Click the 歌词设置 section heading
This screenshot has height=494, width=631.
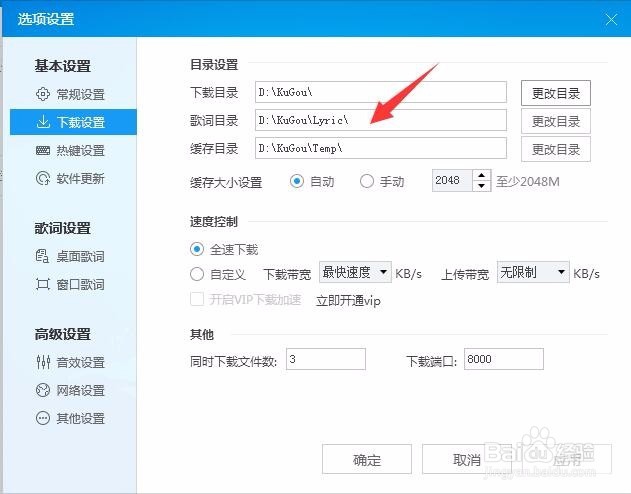pyautogui.click(x=62, y=228)
